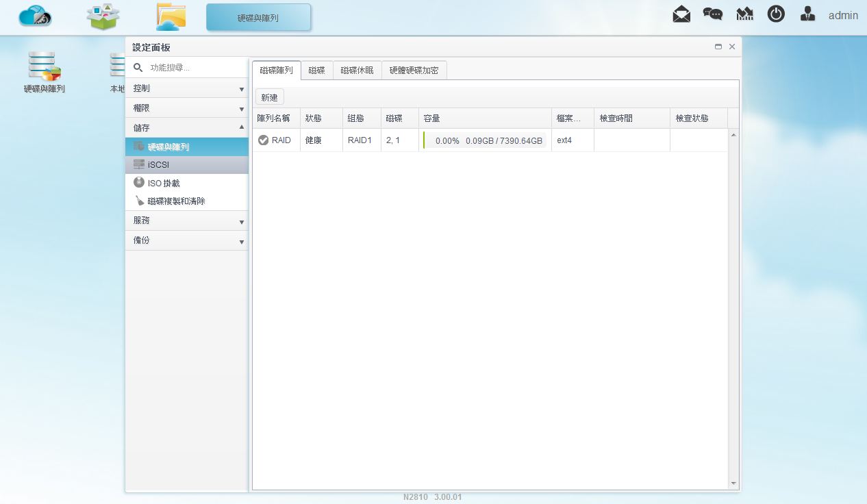Viewport: 867px width, 504px height.
Task: Open the chat messages bubble icon
Action: [713, 14]
